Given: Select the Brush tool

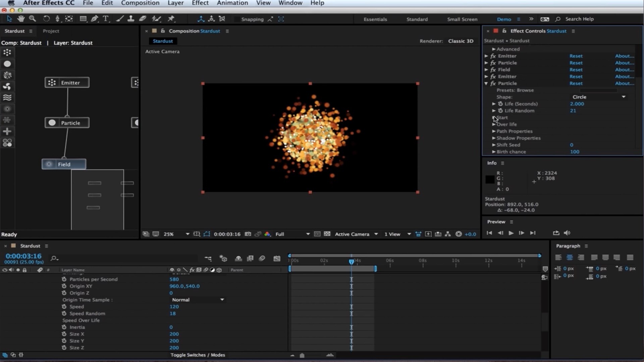Looking at the screenshot, I should (x=120, y=19).
